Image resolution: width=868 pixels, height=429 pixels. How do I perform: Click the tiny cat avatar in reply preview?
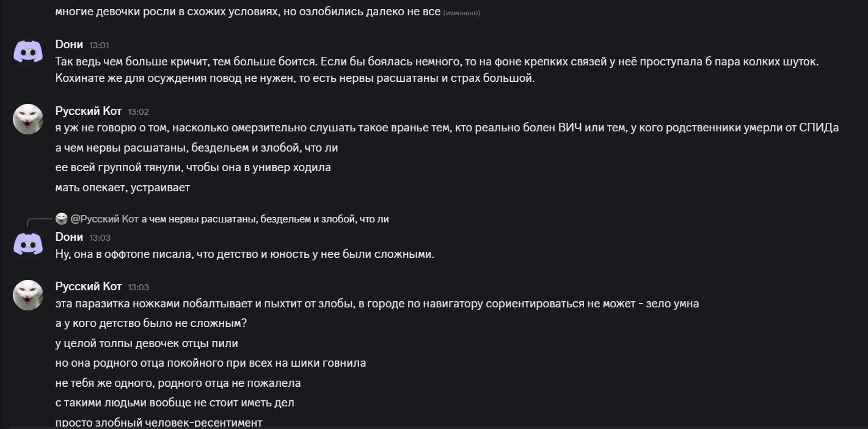click(x=61, y=219)
